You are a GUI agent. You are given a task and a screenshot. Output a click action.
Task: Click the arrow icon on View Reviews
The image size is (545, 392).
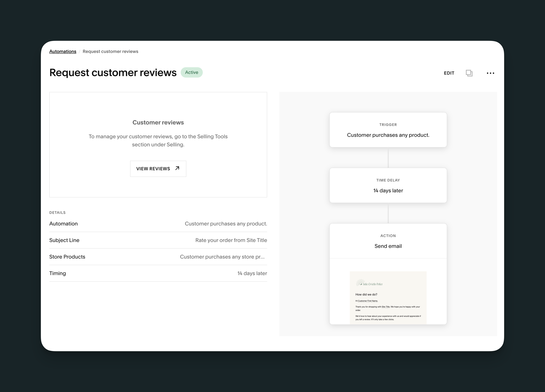tap(177, 168)
